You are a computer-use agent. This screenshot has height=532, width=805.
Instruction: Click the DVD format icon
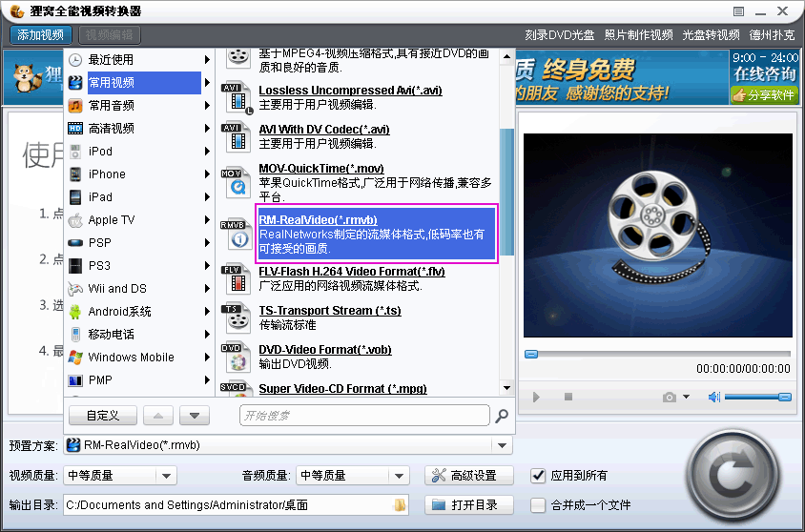[x=237, y=358]
